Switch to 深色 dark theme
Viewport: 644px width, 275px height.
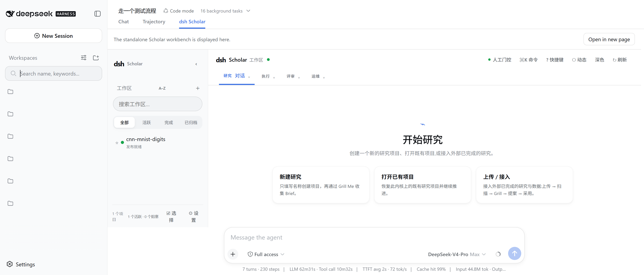[x=599, y=60]
